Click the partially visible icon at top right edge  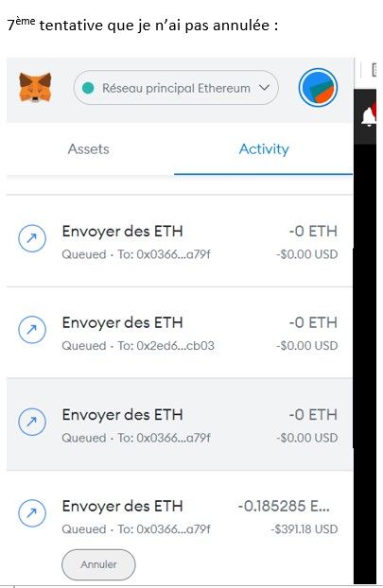tap(374, 70)
